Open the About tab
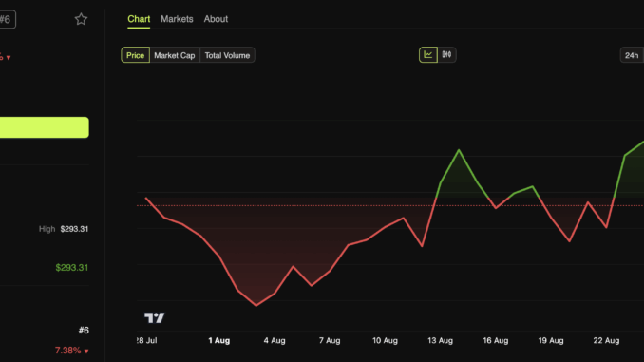The image size is (644, 362). tap(216, 19)
